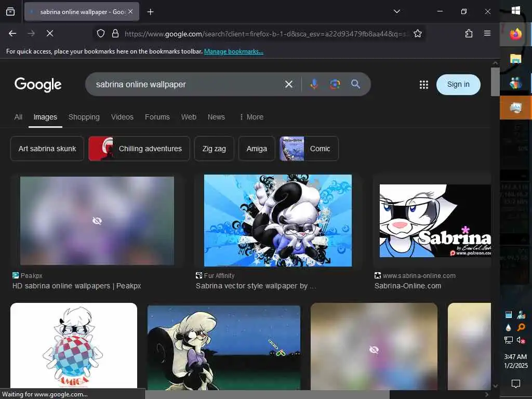Image resolution: width=532 pixels, height=399 pixels.
Task: Open Firefox application hamburger menu
Action: click(487, 33)
